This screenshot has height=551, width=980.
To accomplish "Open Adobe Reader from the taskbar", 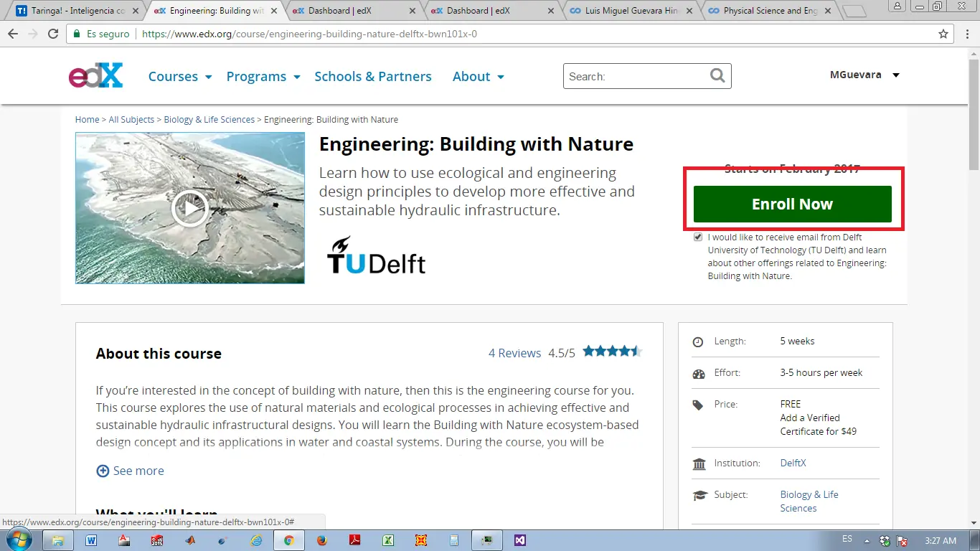I will point(354,540).
